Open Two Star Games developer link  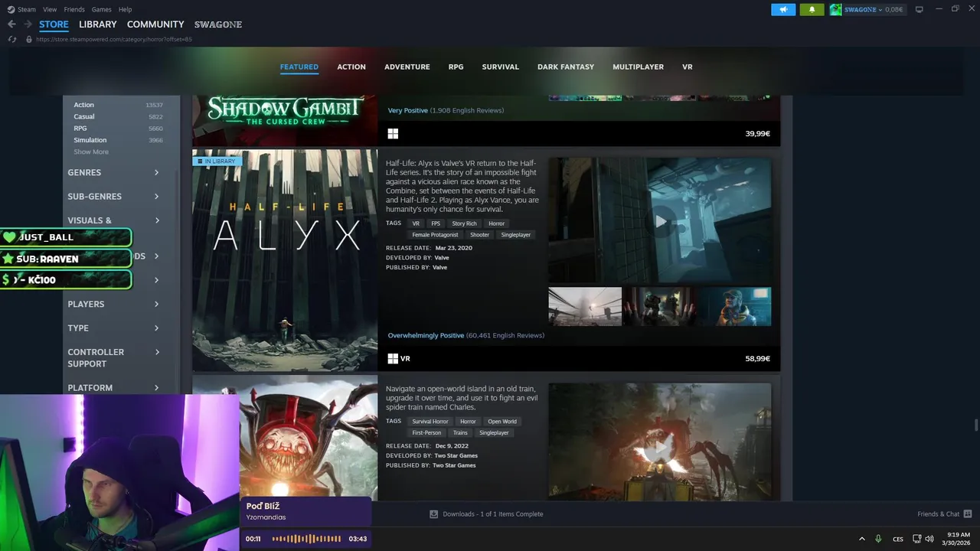click(x=455, y=455)
